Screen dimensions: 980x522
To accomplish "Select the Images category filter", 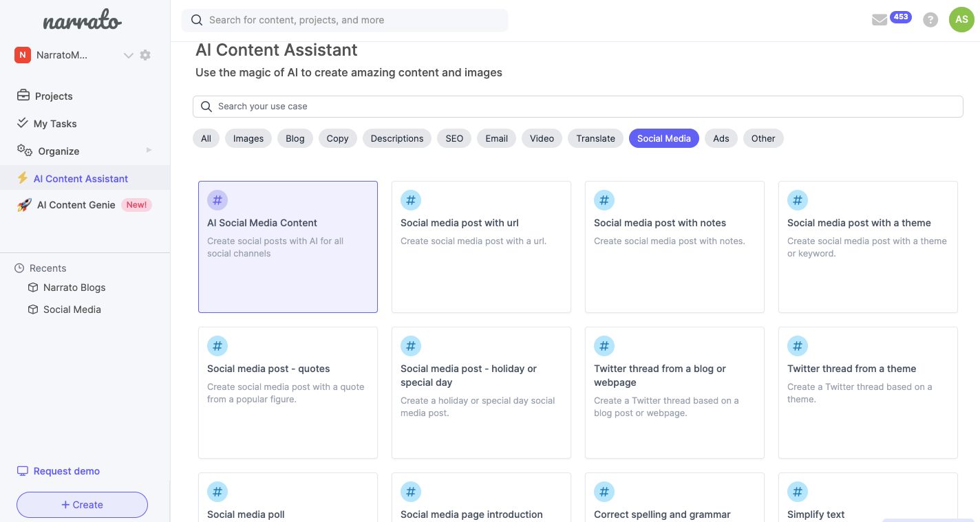I will point(248,138).
